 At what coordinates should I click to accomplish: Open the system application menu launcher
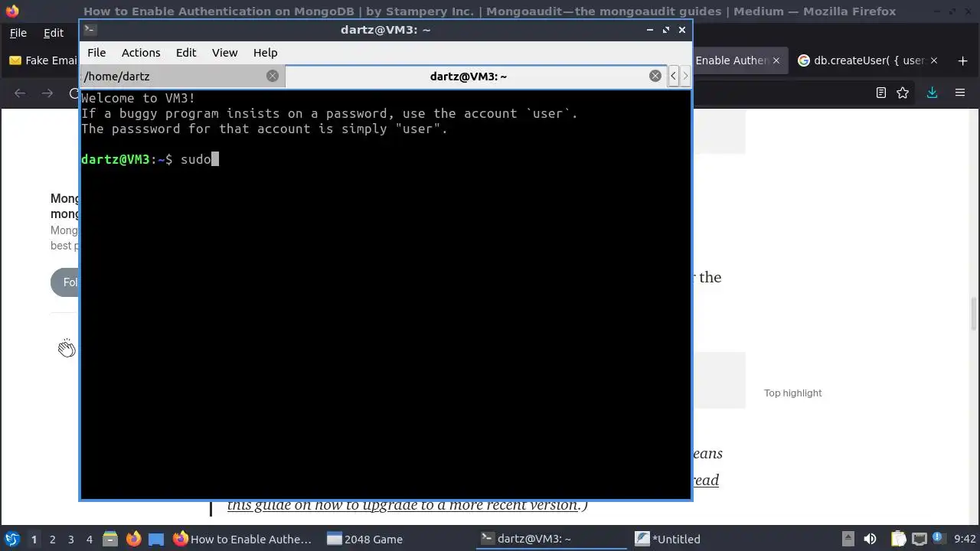[x=11, y=539]
